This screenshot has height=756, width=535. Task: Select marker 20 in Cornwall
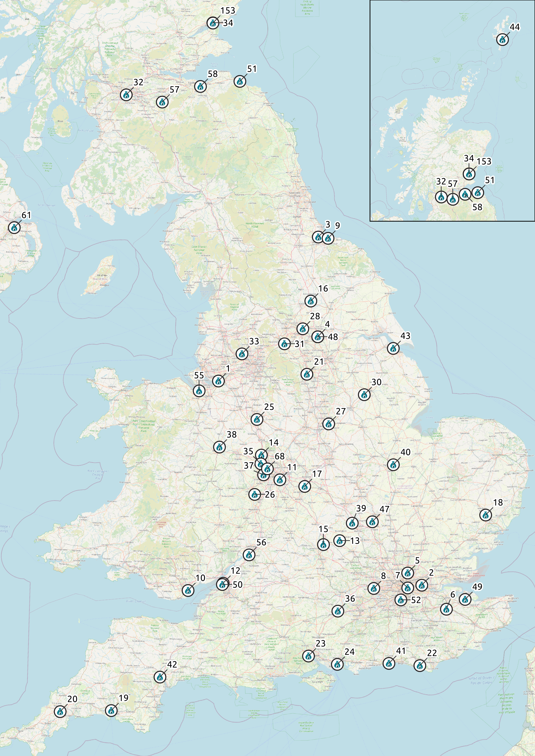pyautogui.click(x=60, y=712)
